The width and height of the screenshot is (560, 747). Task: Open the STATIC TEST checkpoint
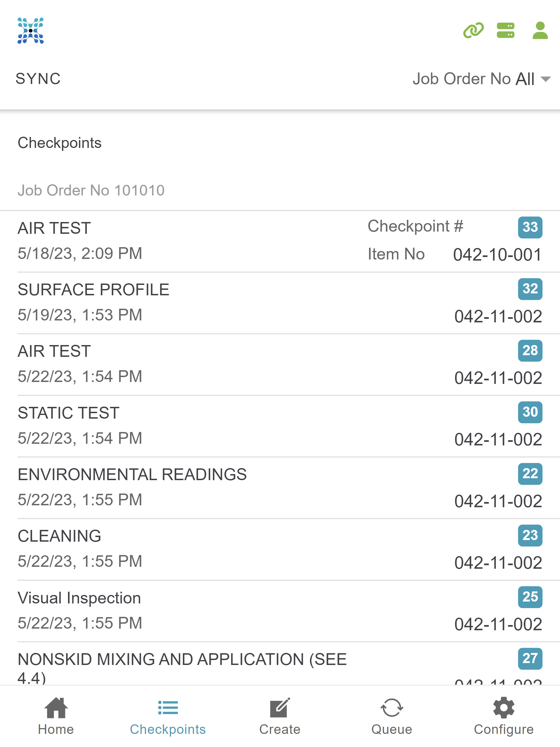(x=280, y=426)
